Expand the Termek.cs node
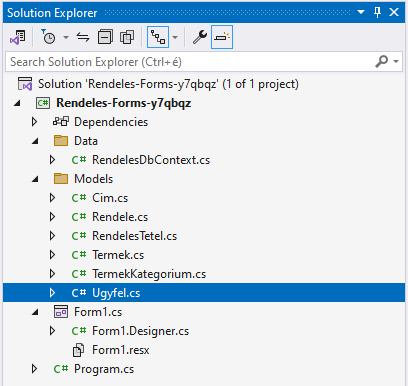The image size is (408, 386). [x=52, y=255]
